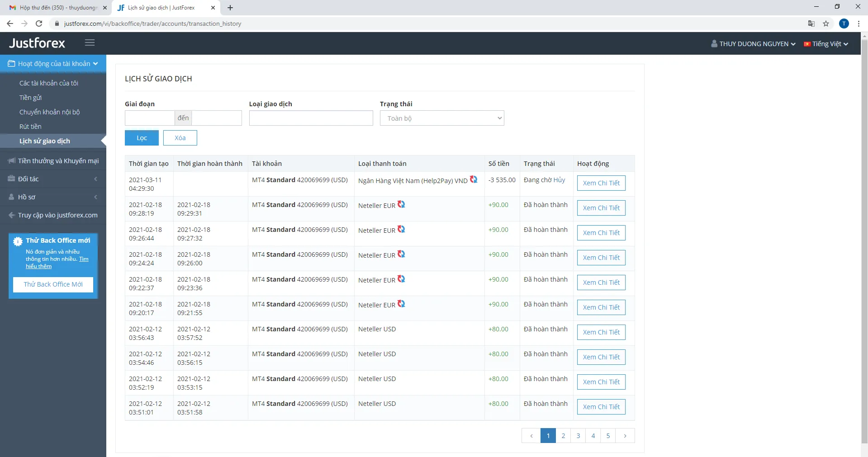
Task: Go to pagination page 3
Action: (578, 436)
